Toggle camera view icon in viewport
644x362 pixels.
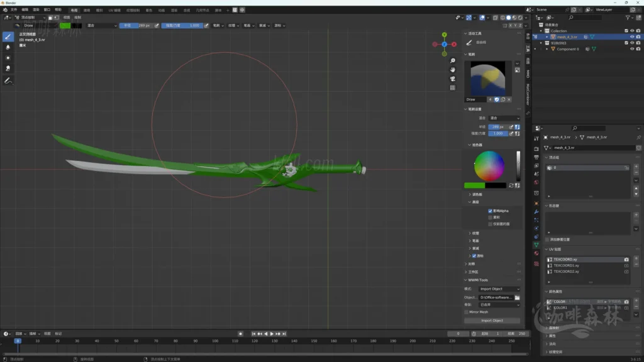click(x=452, y=79)
